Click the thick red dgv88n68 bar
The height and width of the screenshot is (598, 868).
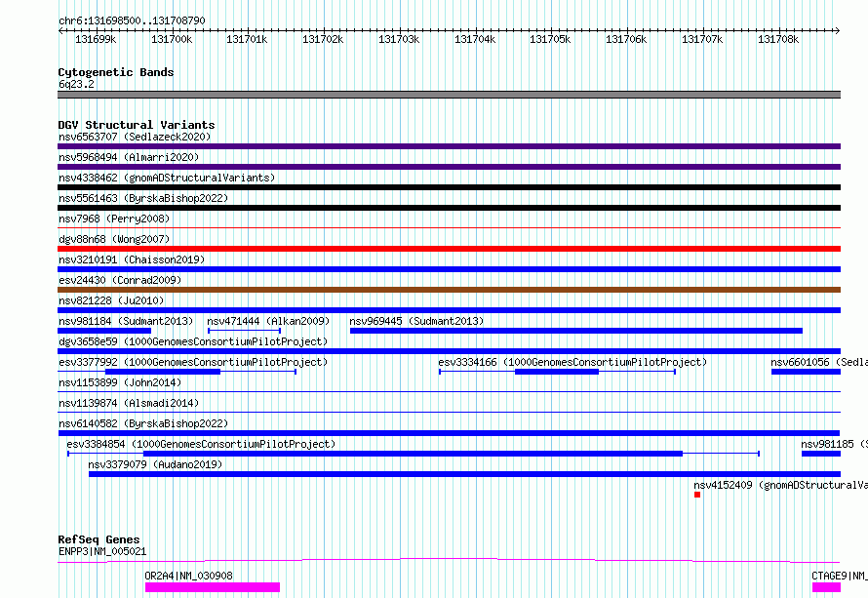[449, 249]
